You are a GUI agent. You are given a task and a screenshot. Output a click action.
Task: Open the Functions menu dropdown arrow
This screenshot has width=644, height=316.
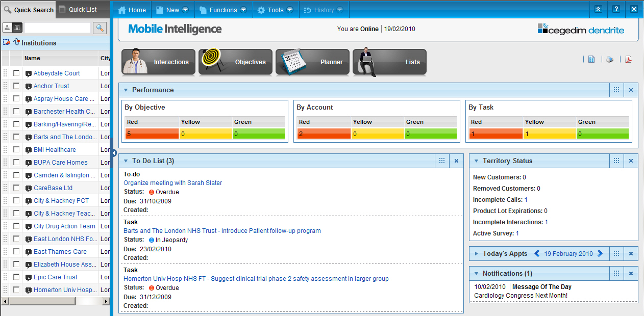[243, 10]
